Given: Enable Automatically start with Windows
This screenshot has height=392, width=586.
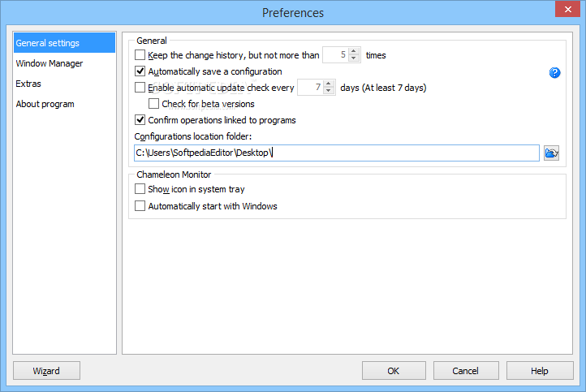Looking at the screenshot, I should click(140, 206).
